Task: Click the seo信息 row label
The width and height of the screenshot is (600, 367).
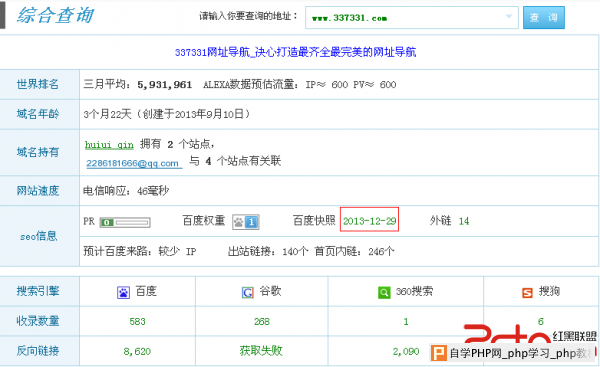Action: (x=39, y=236)
